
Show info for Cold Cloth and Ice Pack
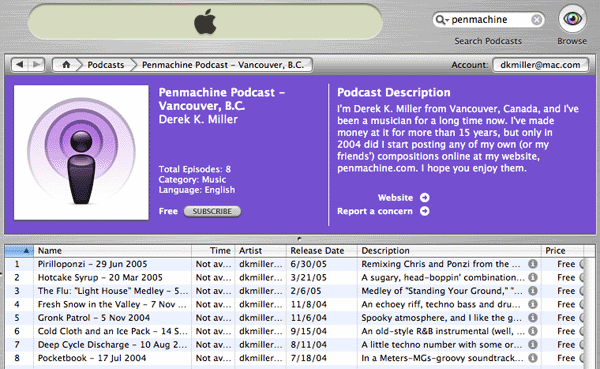533,331
